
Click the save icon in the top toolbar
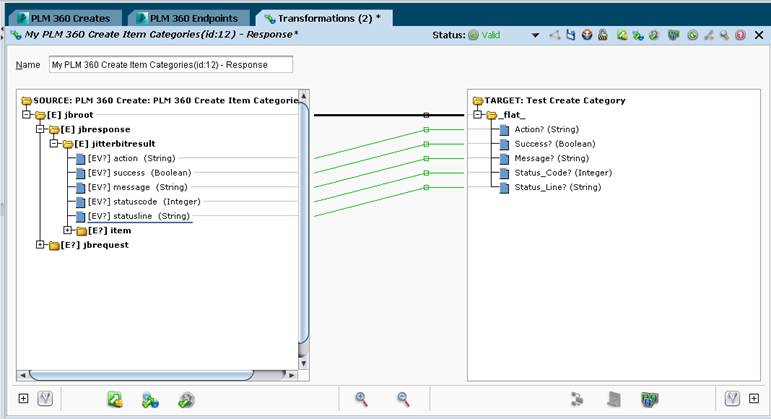(x=570, y=35)
